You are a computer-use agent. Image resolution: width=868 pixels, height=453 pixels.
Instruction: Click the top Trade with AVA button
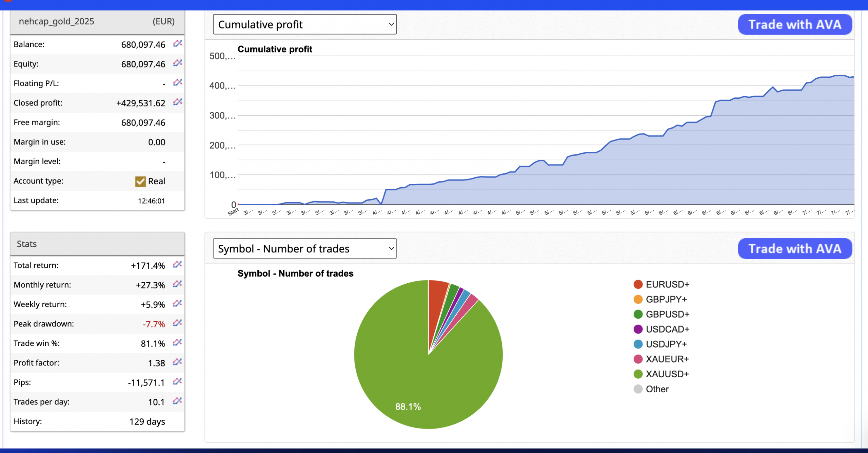pyautogui.click(x=794, y=24)
